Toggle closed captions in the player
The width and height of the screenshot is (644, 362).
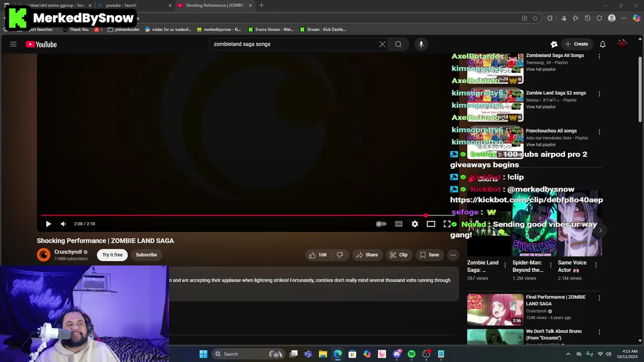[x=398, y=224]
